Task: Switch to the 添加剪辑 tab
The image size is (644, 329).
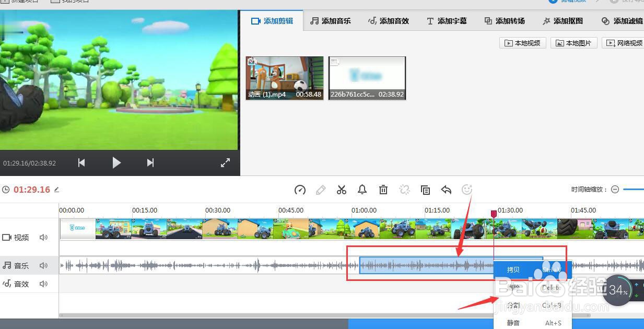Action: pyautogui.click(x=272, y=21)
